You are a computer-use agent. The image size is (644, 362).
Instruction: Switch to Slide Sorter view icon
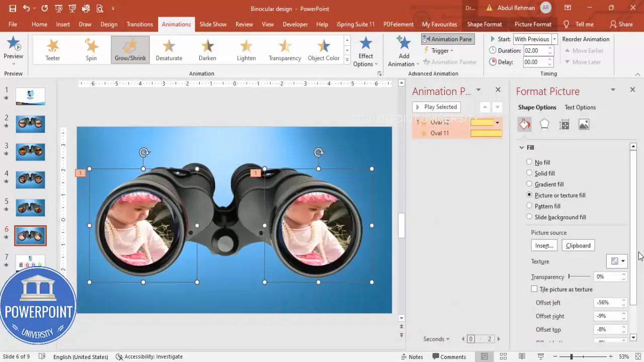tap(503, 356)
